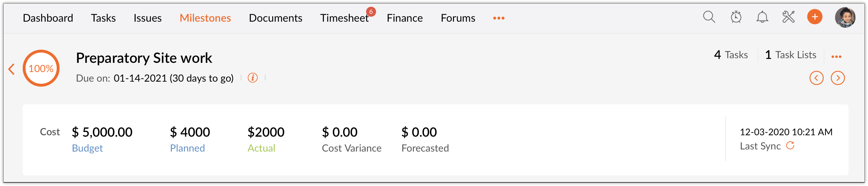The image size is (868, 186).
Task: Click the 100% progress circle
Action: 41,68
